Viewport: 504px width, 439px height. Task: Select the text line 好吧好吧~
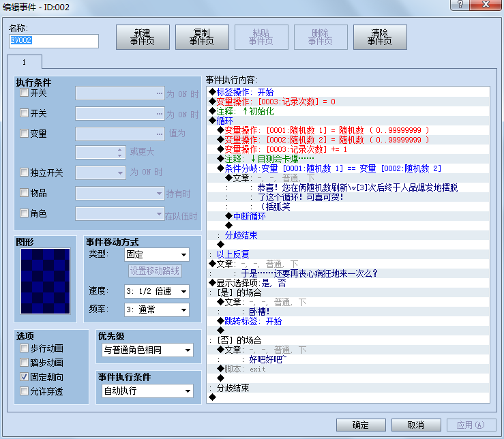coord(349,359)
